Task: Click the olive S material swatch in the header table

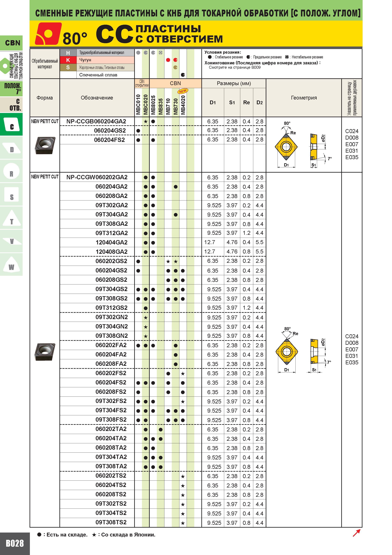Action: coord(68,67)
